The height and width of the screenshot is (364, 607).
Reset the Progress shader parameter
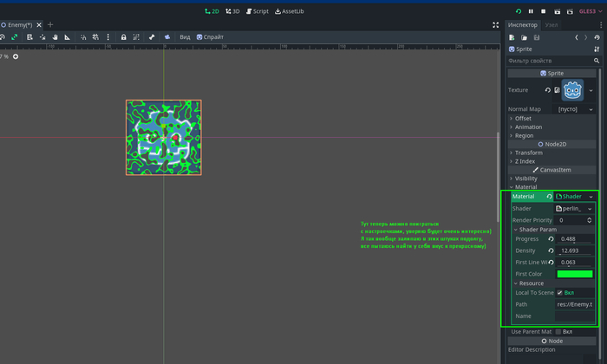(550, 238)
